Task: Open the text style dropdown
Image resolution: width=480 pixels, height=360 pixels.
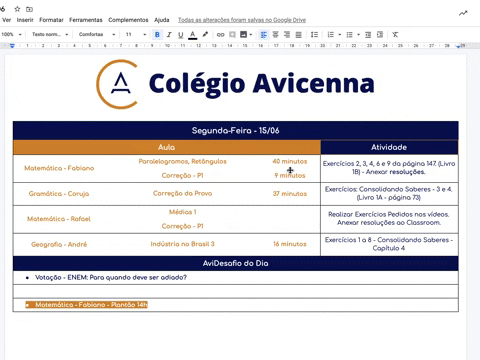Action: pos(50,34)
